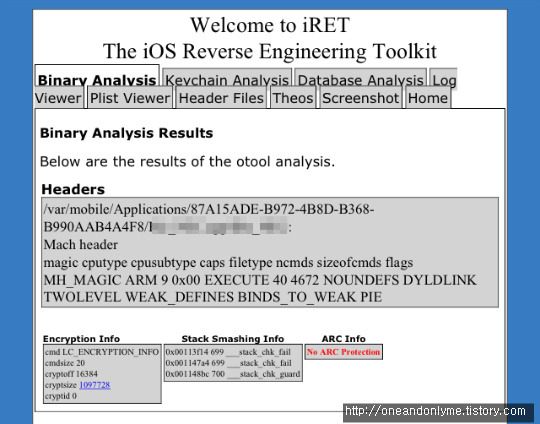Click the 'Mach header' line
Viewport: 540px width, 424px height.
pyautogui.click(x=81, y=245)
